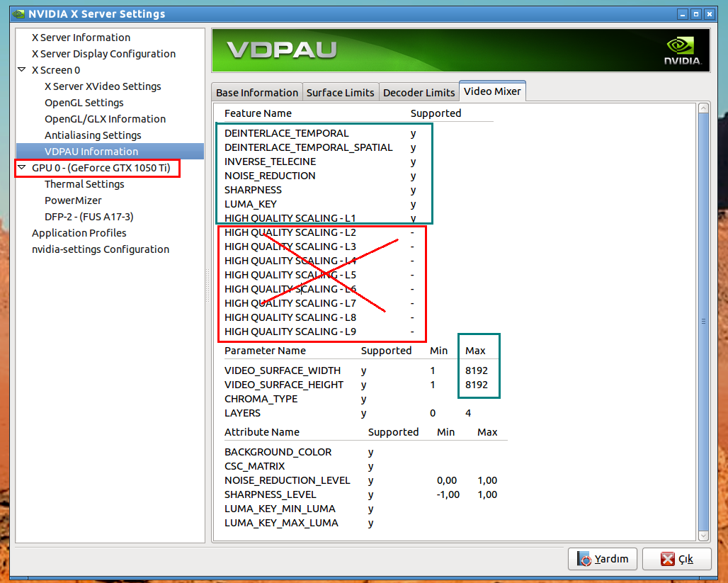The width and height of the screenshot is (728, 583).
Task: Select X Server XVideo Settings
Action: pos(103,86)
